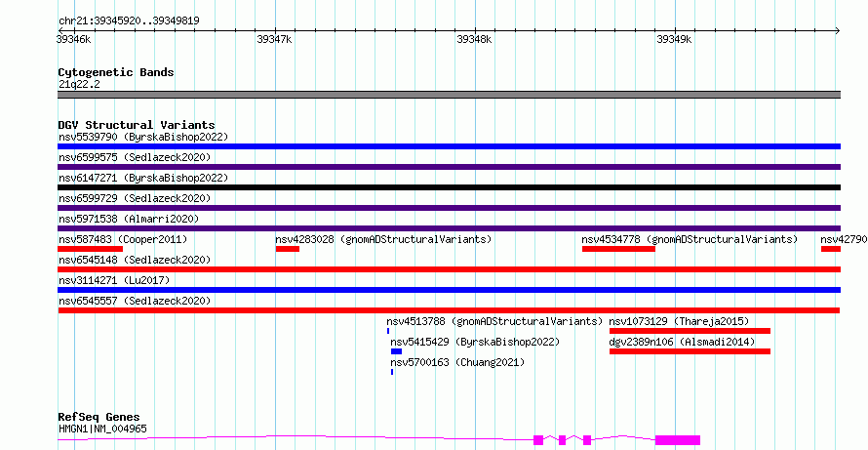
Task: Click the partially visible nsv42790 label
Action: 844,239
